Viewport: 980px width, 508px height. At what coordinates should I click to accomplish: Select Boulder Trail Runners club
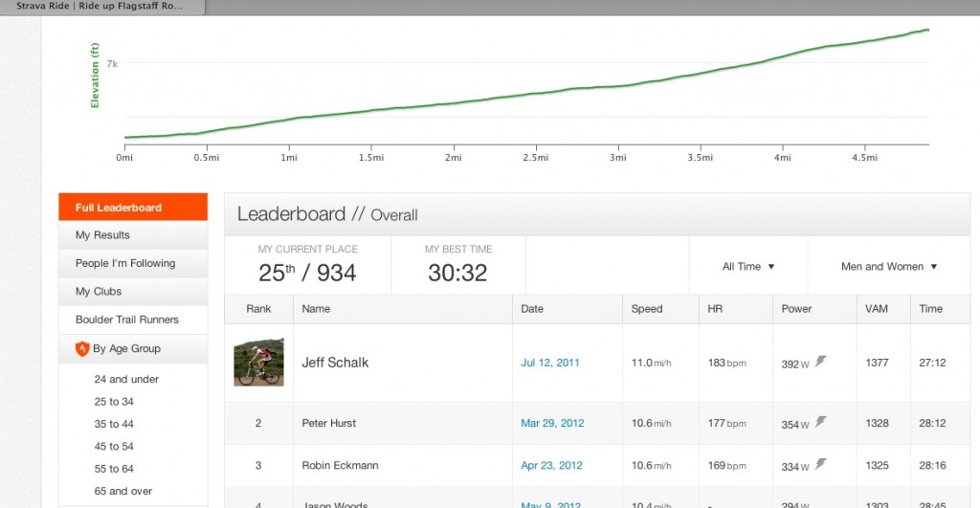click(127, 320)
